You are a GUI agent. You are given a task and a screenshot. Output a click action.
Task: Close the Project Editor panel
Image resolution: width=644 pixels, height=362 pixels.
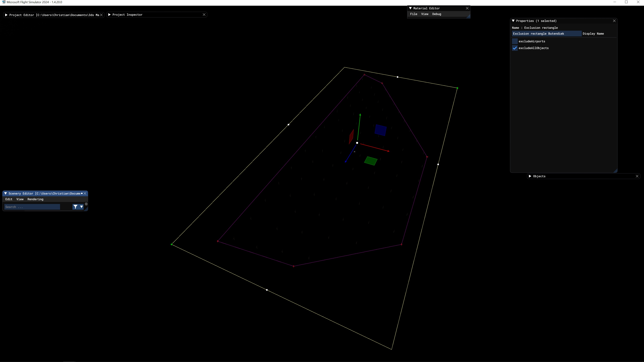point(101,15)
